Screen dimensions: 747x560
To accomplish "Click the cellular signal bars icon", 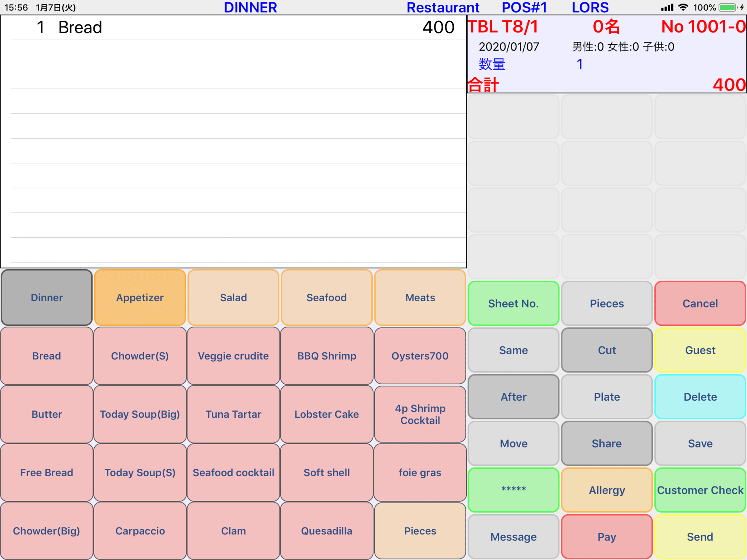I will tap(667, 7).
